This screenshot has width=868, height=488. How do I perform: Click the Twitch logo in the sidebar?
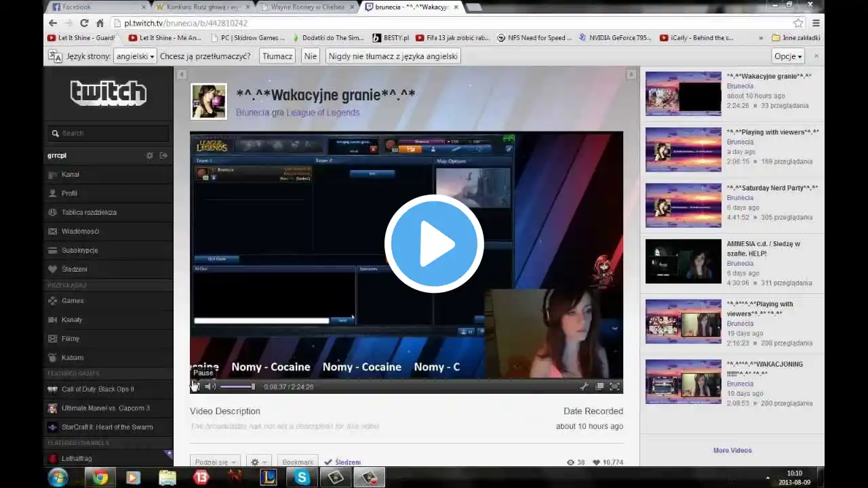point(108,93)
